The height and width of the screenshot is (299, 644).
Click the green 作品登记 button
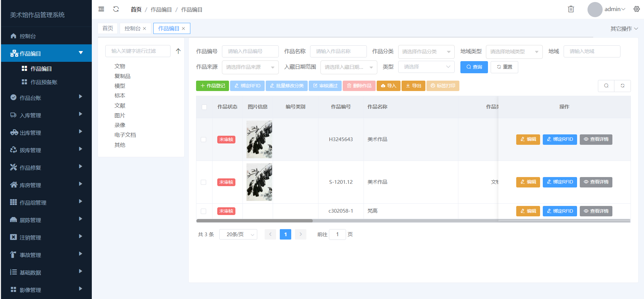pyautogui.click(x=213, y=86)
